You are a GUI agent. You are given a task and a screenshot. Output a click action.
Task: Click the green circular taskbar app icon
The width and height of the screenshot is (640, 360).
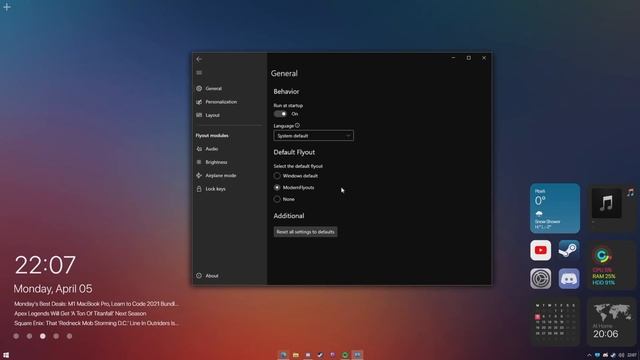[x=345, y=355]
